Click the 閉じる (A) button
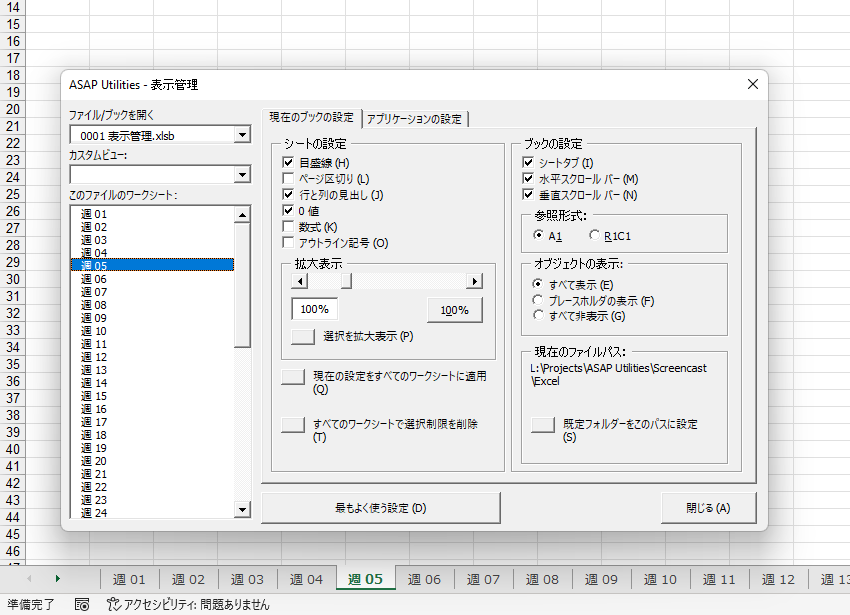Viewport: 850px width, 615px height. coord(708,508)
